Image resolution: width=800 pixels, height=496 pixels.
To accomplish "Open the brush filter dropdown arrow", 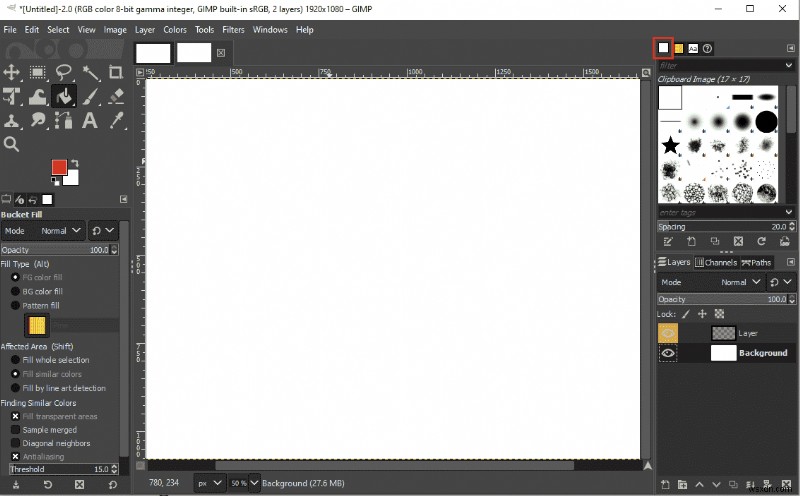I will pos(789,66).
